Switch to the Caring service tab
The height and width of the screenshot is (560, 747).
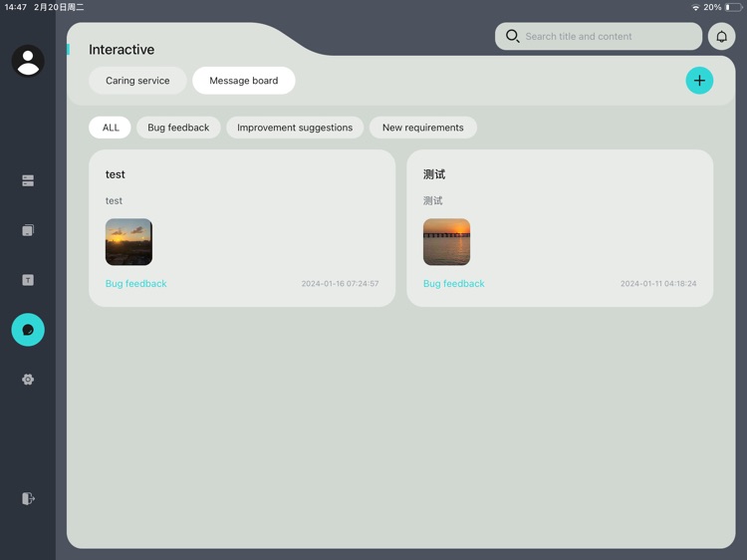137,81
